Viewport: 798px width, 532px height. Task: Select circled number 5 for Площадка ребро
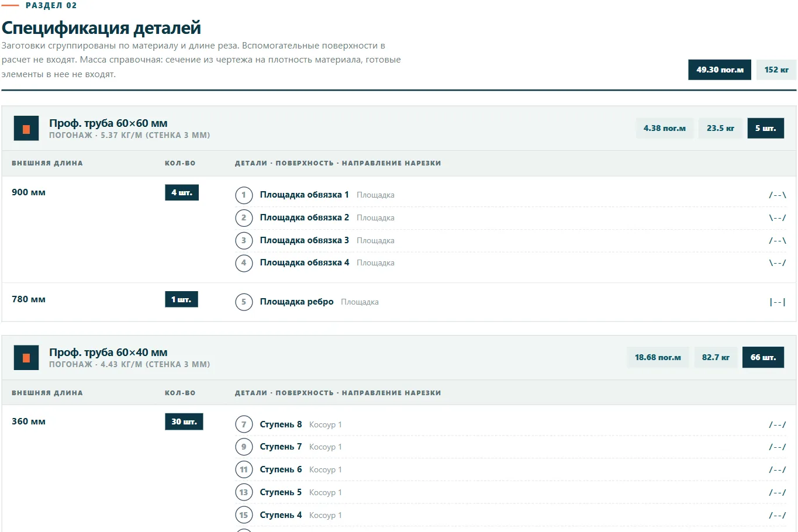tap(244, 302)
